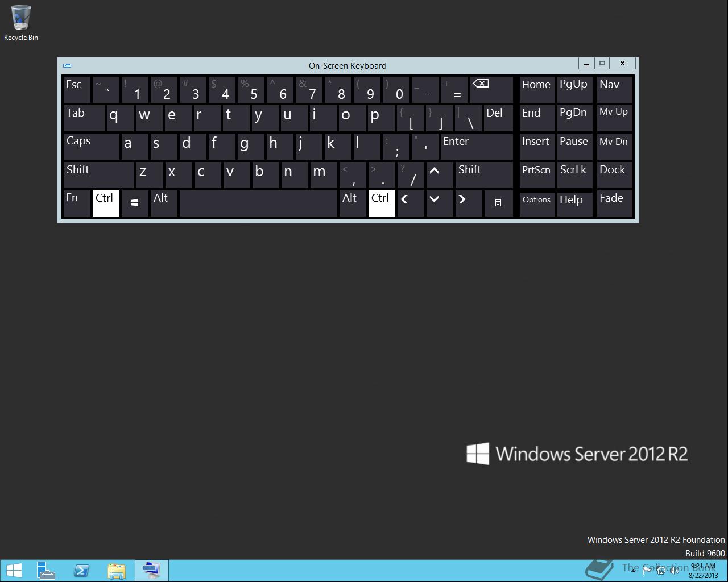Image resolution: width=728 pixels, height=582 pixels.
Task: Open the Recycle Bin desktop icon
Action: 21,23
